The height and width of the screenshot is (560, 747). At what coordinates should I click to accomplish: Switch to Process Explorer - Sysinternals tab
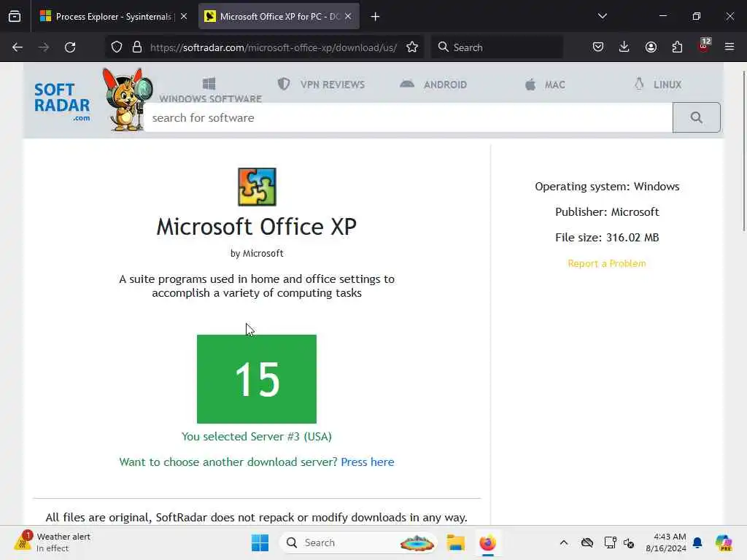pyautogui.click(x=113, y=17)
